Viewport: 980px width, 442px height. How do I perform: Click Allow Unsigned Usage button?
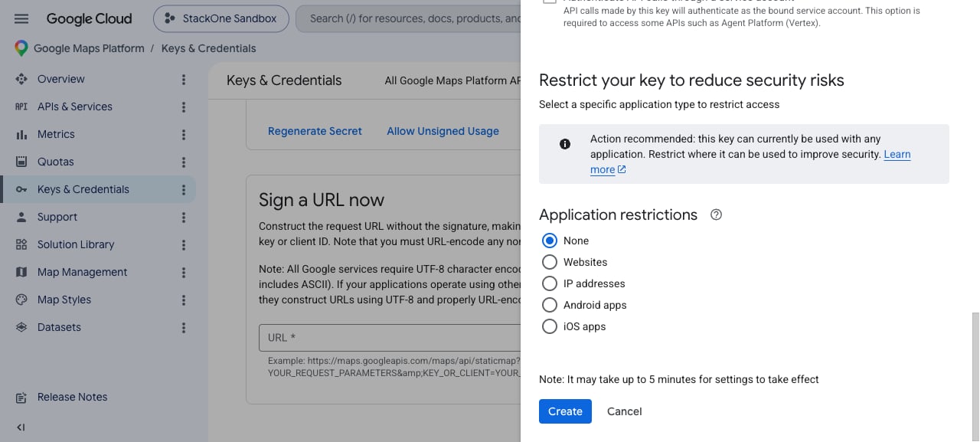coord(443,131)
